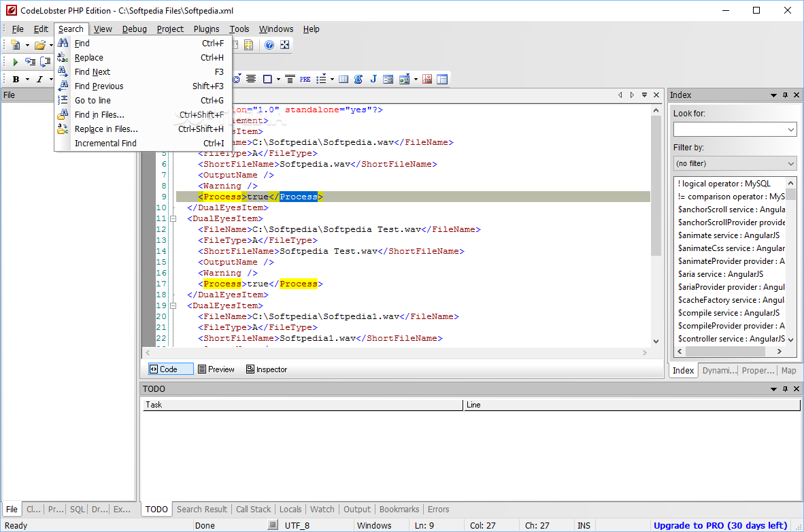Click the form toolbar icon
804x532 pixels.
point(388,79)
